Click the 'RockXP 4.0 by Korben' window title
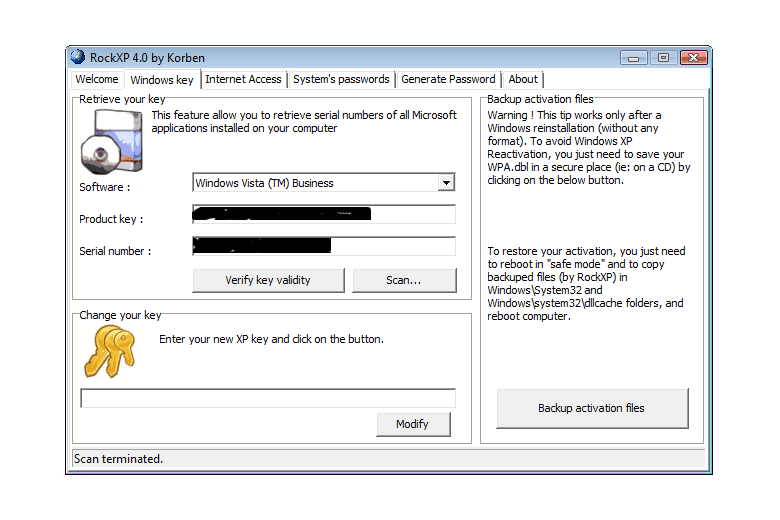 (147, 58)
